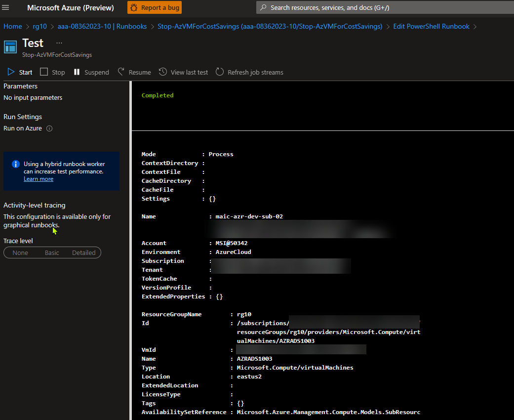Image resolution: width=514 pixels, height=420 pixels.
Task: Click the Suspend toolbar label
Action: click(x=97, y=72)
